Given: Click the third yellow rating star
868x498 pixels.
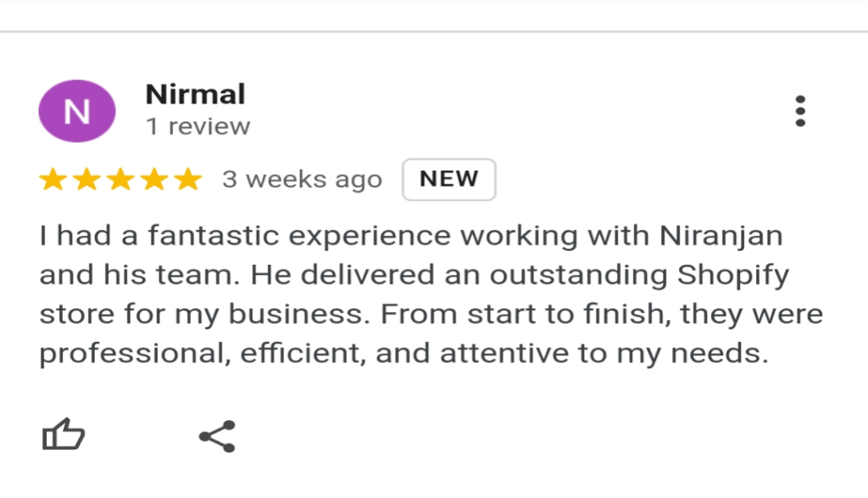Looking at the screenshot, I should [x=120, y=180].
